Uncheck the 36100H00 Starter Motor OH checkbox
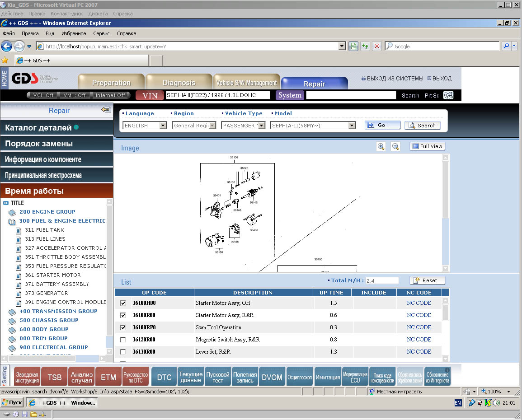This screenshot has width=522, height=420. 123,303
